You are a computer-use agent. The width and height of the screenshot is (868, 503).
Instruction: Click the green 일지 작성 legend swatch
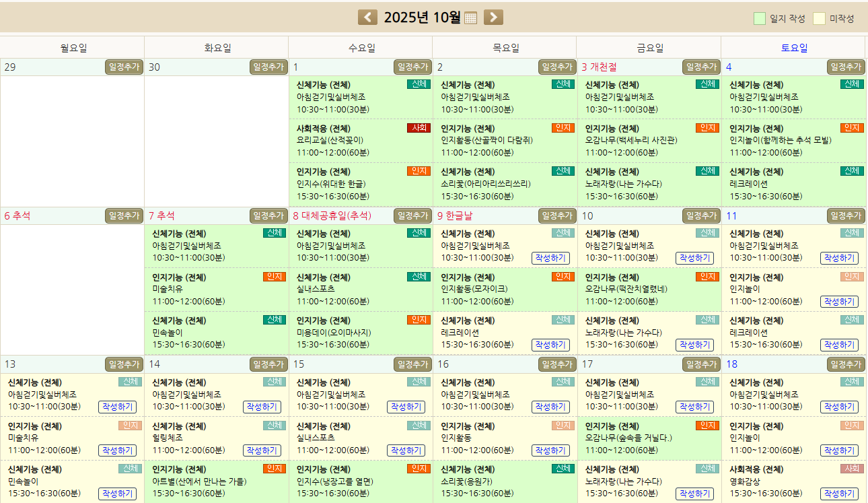point(760,18)
